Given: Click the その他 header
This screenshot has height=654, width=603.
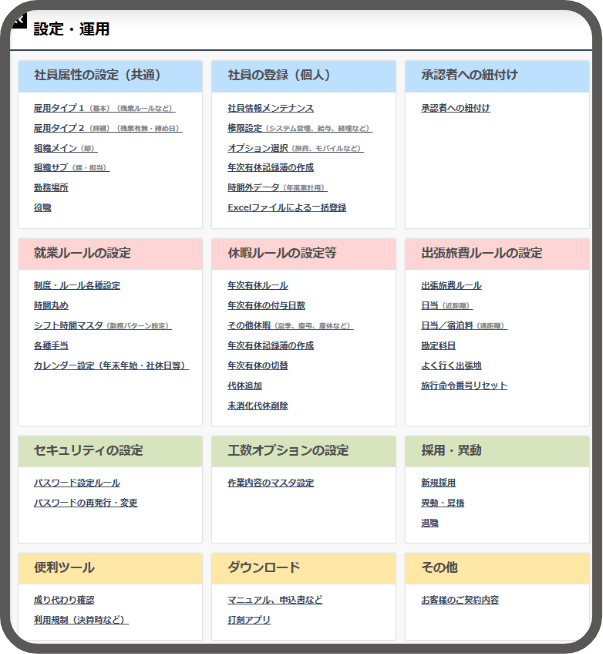Looking at the screenshot, I should click(497, 568).
